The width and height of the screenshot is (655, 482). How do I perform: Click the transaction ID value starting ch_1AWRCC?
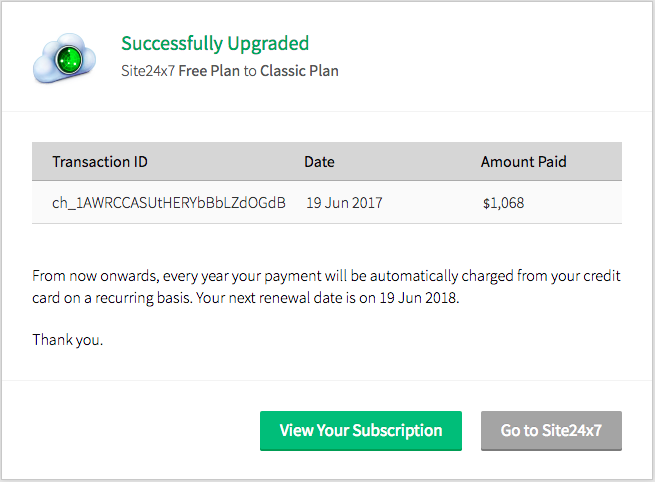(x=169, y=203)
